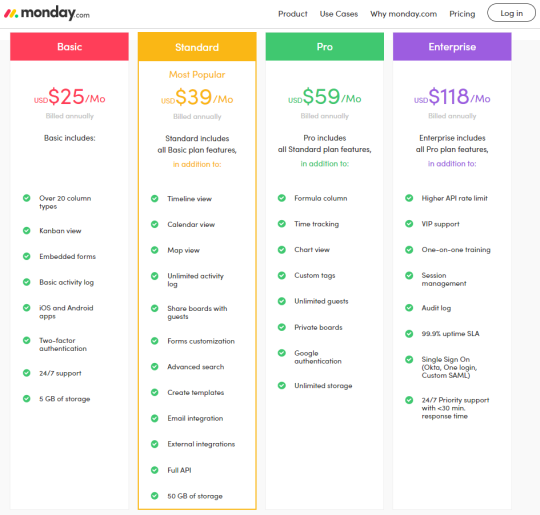Click the checkmark beside Map view
Viewport: 540px width, 515px height.
click(155, 250)
